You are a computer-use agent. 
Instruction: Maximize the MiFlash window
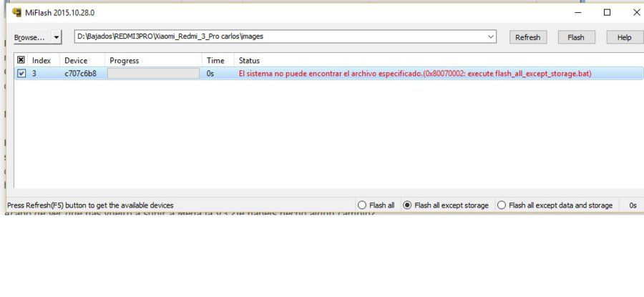(x=607, y=13)
